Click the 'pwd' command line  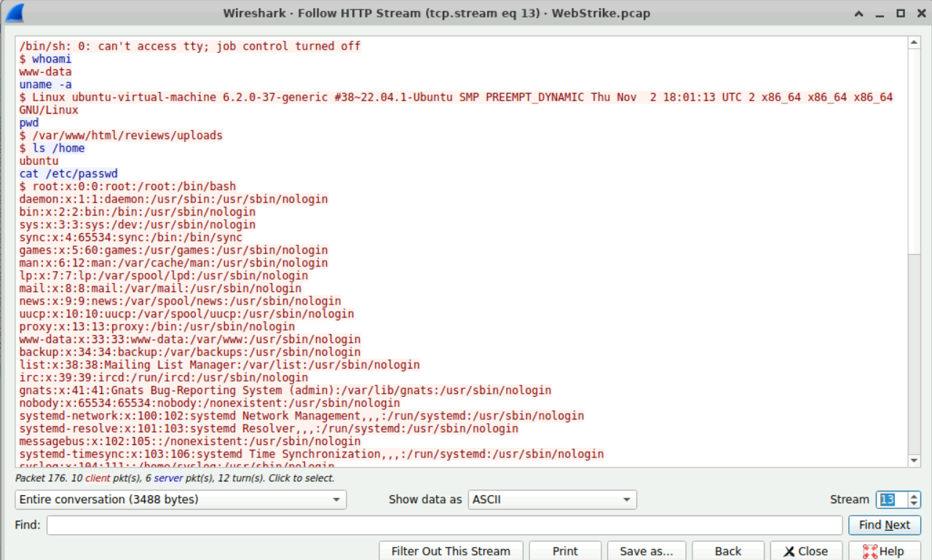coord(29,122)
